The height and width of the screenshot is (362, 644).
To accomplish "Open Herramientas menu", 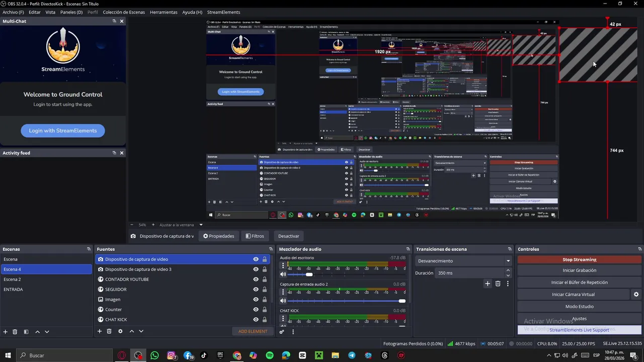I will (164, 12).
